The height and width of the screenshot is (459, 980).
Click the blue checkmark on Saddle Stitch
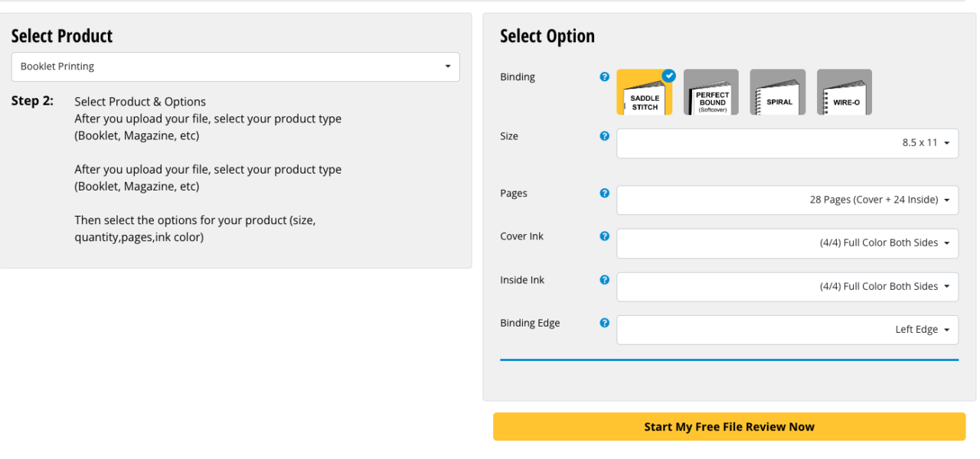click(x=668, y=76)
